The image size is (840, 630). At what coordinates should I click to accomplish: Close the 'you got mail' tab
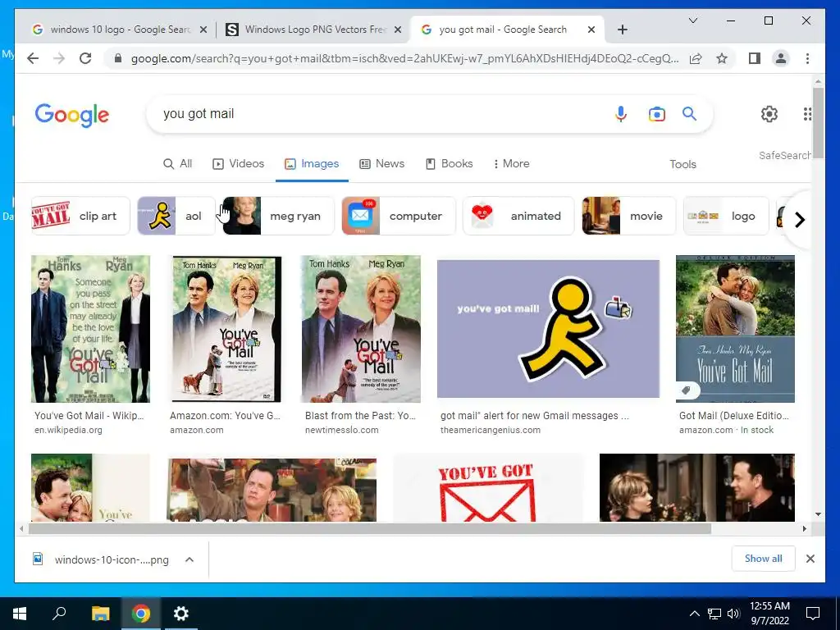pos(591,30)
